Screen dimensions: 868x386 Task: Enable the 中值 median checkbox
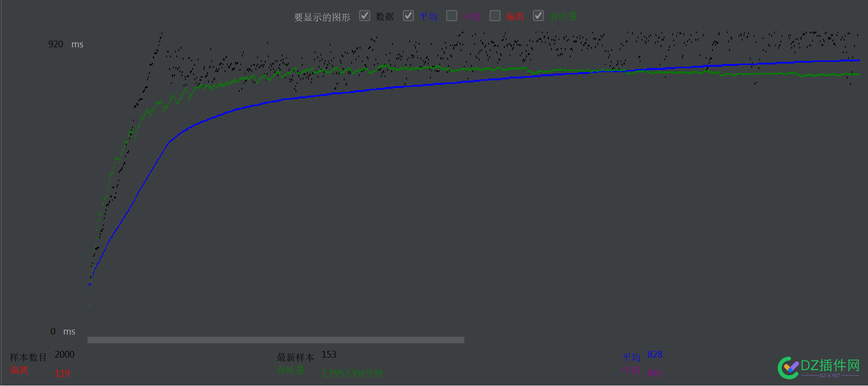click(452, 16)
